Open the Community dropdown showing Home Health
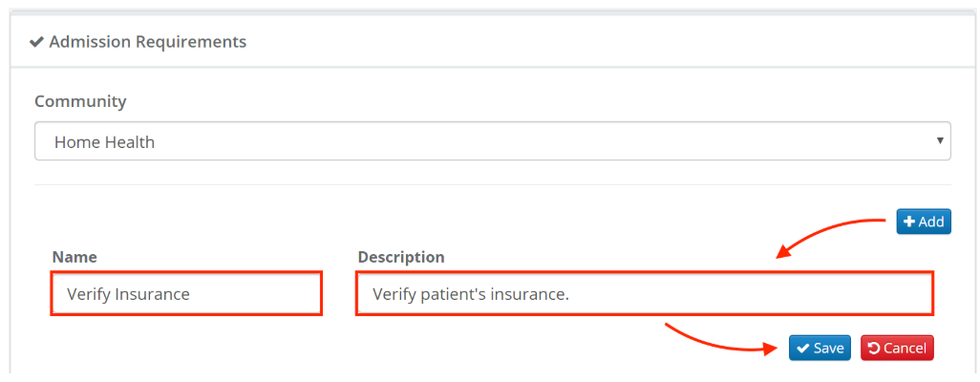The width and height of the screenshot is (980, 382). pos(492,141)
